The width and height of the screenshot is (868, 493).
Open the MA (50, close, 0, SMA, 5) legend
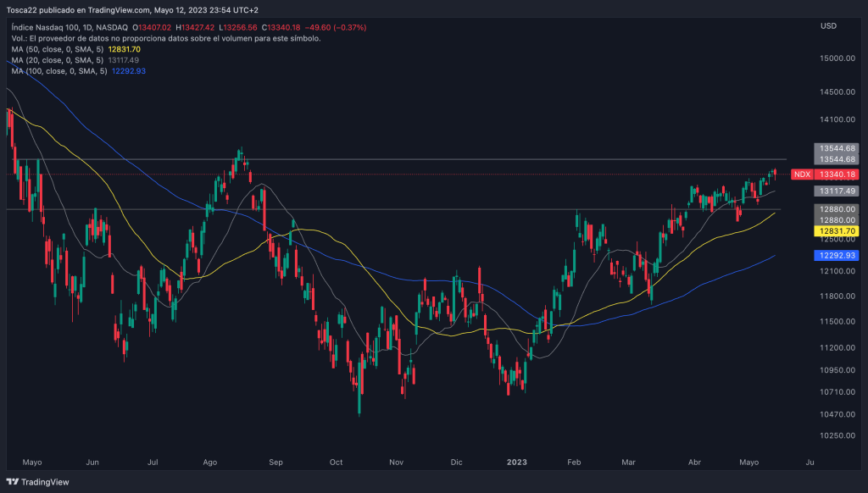pos(59,50)
